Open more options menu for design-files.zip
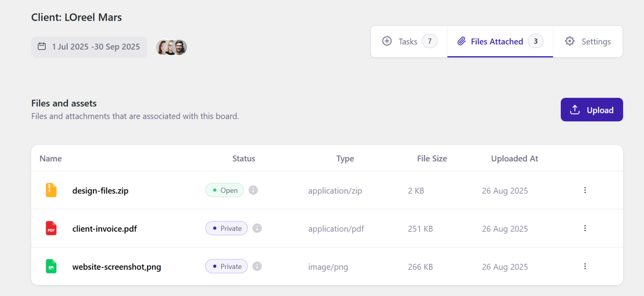Viewport: 644px width, 296px height. (585, 190)
